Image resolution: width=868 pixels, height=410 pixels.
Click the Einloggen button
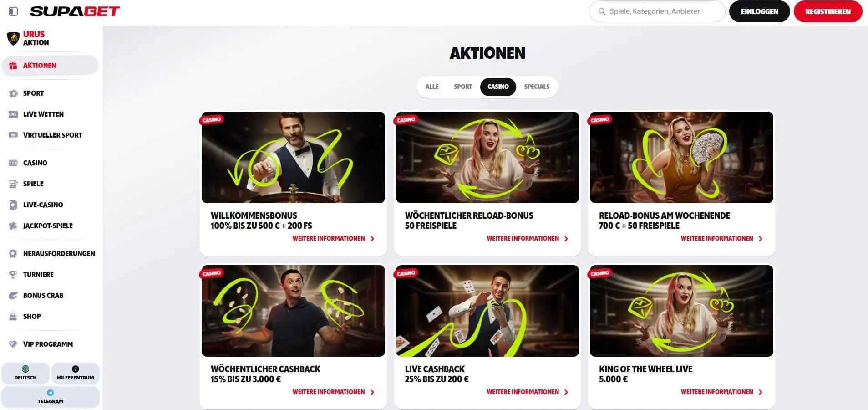(760, 11)
